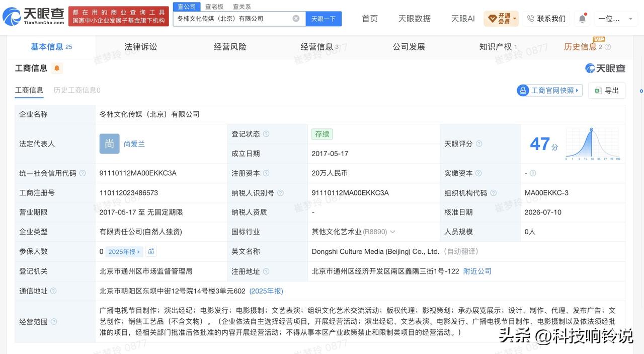Image resolution: width=644 pixels, height=354 pixels.
Task: Open the 历史信息 VIP tab
Action: click(x=583, y=47)
